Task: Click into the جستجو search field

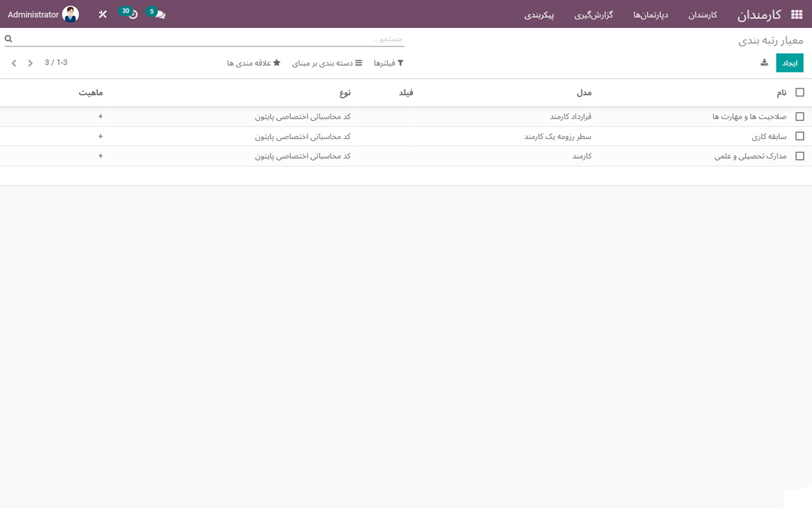Action: (x=209, y=39)
